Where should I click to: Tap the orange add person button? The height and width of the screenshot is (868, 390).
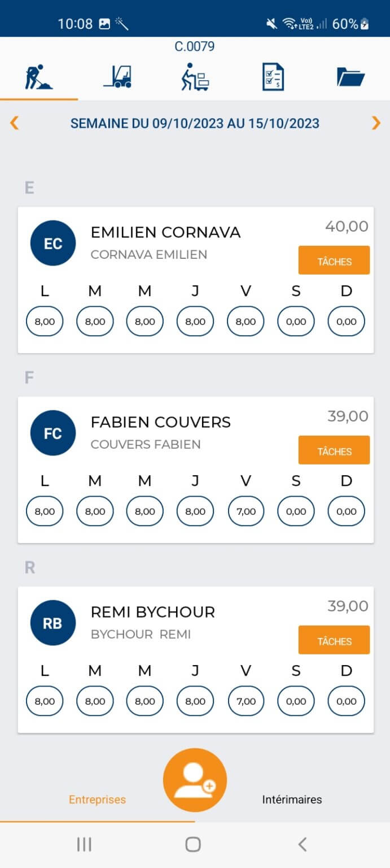pyautogui.click(x=195, y=780)
